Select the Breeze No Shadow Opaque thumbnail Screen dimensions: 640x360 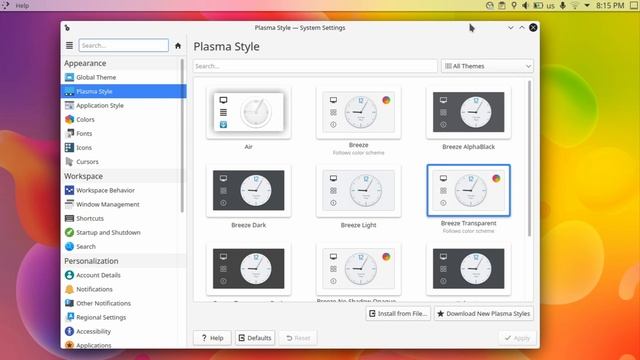point(358,269)
